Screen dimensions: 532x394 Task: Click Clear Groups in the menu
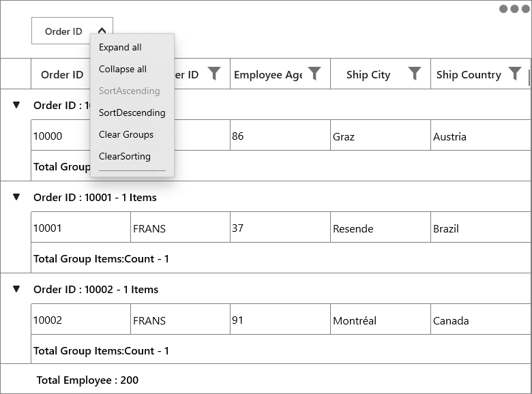[x=126, y=134]
